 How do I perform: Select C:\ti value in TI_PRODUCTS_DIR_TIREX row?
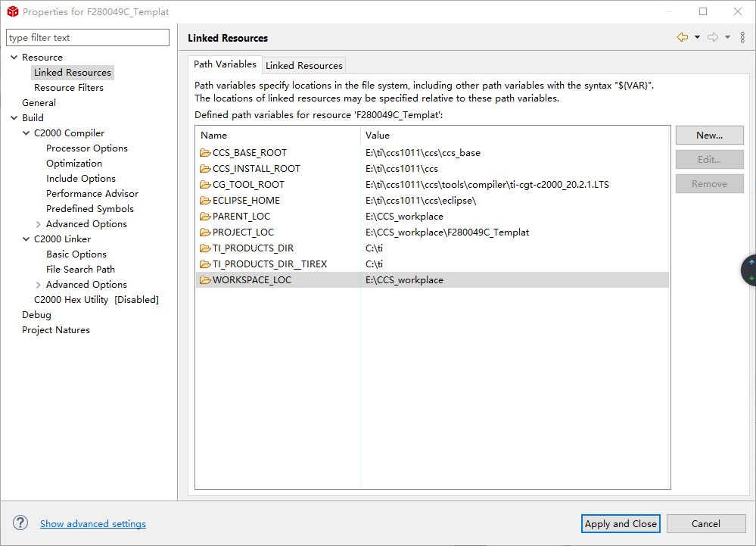tap(374, 264)
